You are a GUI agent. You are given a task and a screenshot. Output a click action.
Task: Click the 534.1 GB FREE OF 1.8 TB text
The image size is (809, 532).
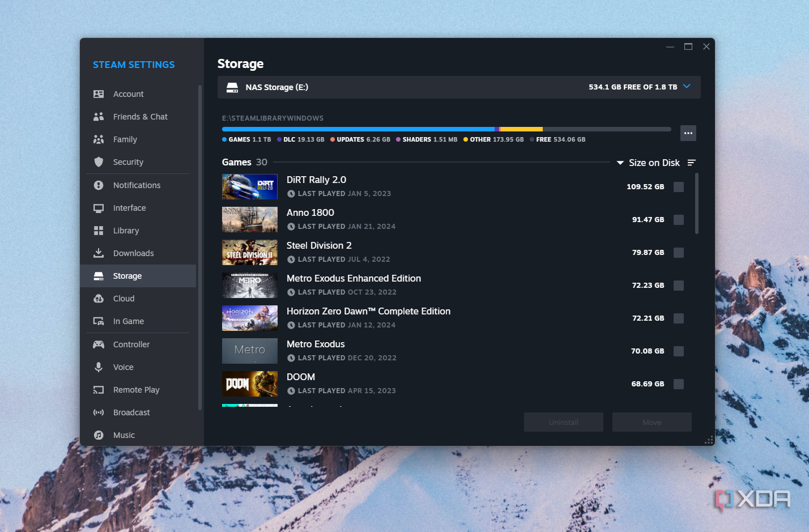point(633,87)
